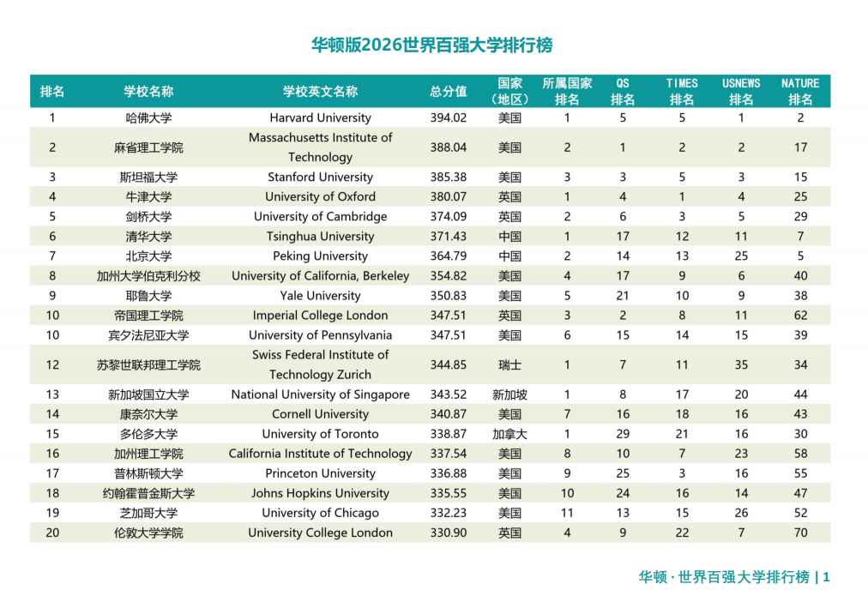Viewport: 868px width, 608px height.
Task: Select the 国家（地区）column header
Action: [509, 91]
